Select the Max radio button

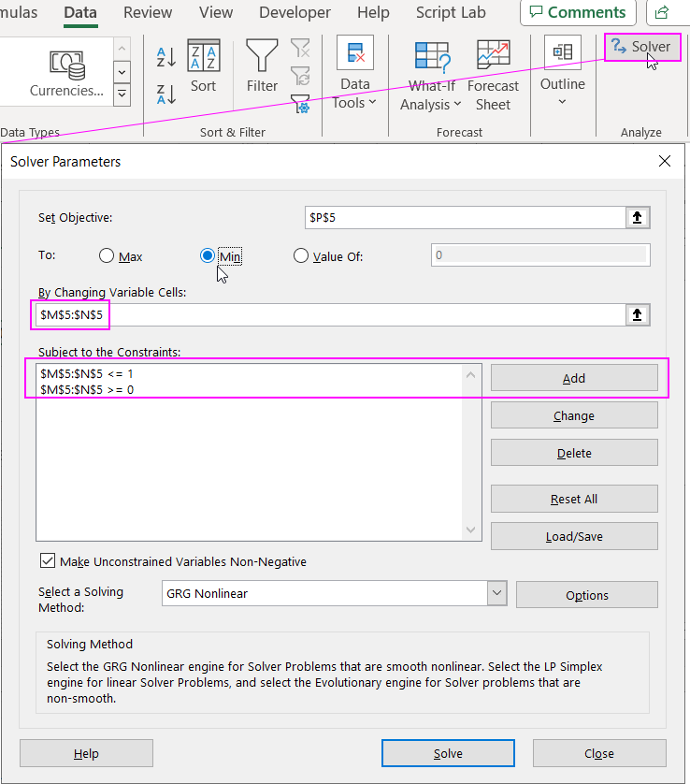107,256
